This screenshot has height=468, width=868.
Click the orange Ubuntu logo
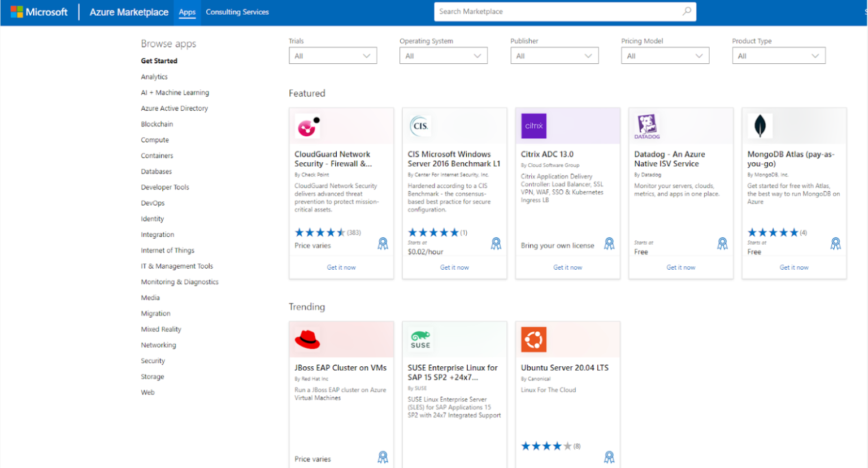tap(533, 340)
